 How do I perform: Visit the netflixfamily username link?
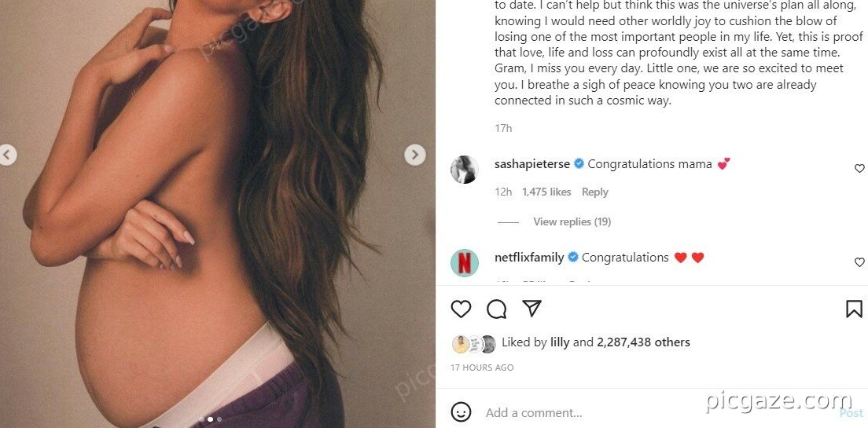coord(528,258)
